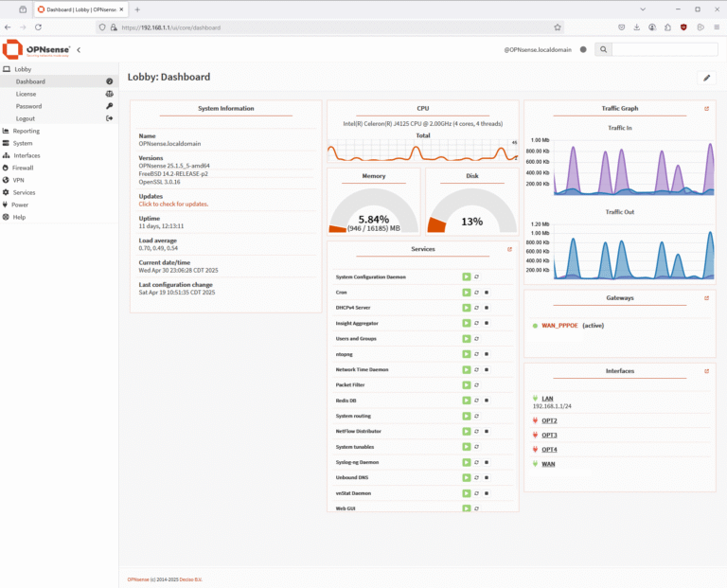Viewport: 727px width, 588px height.
Task: Click the CPU Total usage graph
Action: click(423, 151)
